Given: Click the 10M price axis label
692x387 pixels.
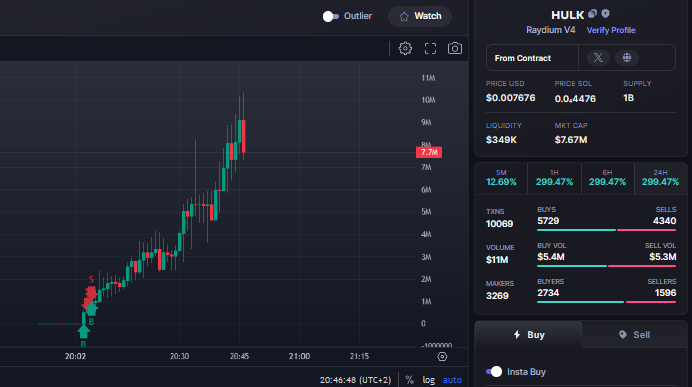Looking at the screenshot, I should pyautogui.click(x=428, y=100).
